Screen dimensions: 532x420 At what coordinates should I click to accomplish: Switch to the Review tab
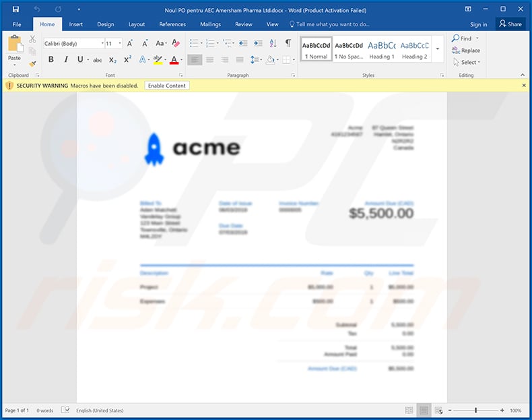tap(244, 24)
